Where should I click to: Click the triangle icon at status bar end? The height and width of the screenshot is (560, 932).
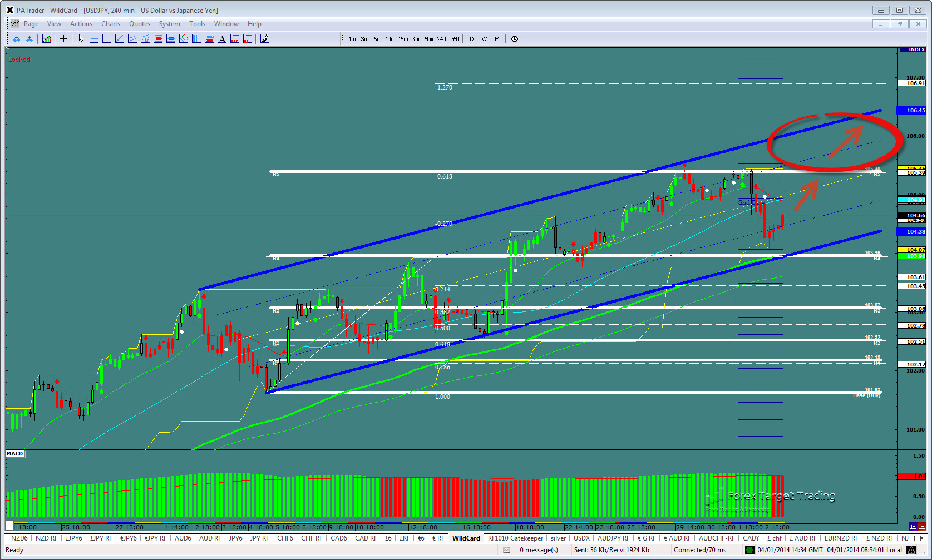pyautogui.click(x=911, y=550)
